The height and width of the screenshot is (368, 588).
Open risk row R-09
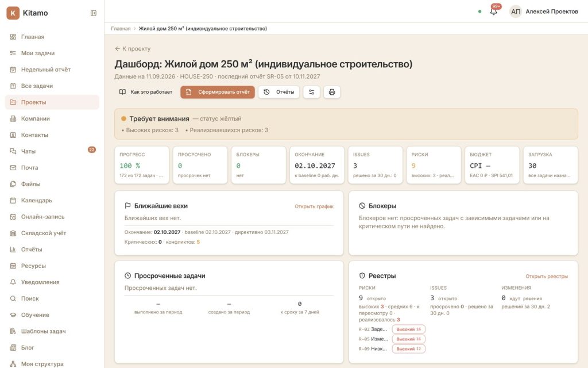(x=392, y=349)
